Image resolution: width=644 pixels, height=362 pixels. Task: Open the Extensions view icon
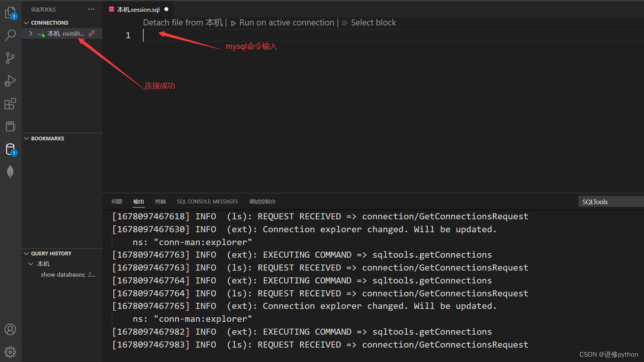coord(10,104)
